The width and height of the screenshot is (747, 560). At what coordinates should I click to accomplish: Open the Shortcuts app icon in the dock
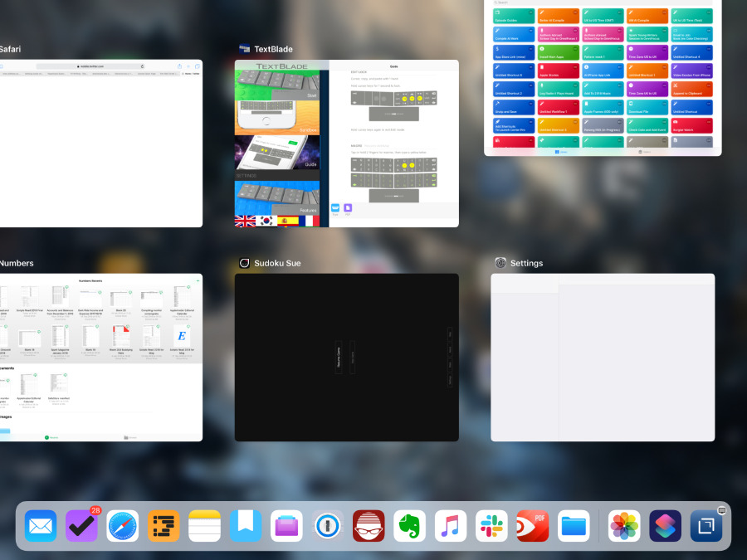click(665, 526)
